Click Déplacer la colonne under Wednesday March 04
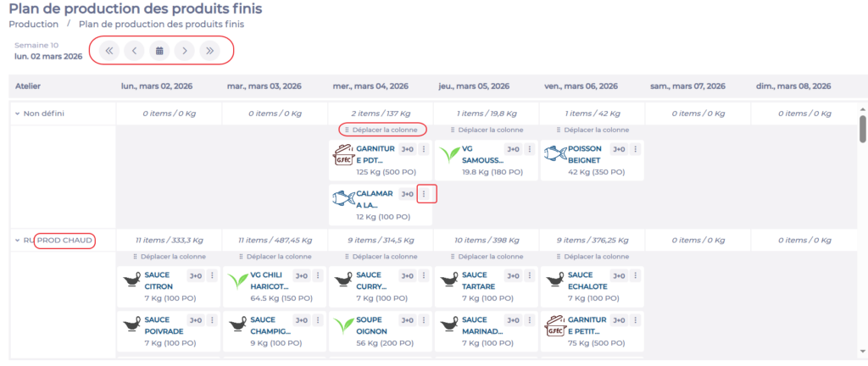 381,130
